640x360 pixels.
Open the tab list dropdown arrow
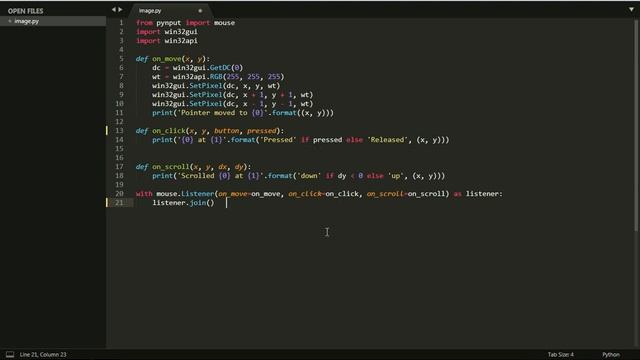point(631,9)
